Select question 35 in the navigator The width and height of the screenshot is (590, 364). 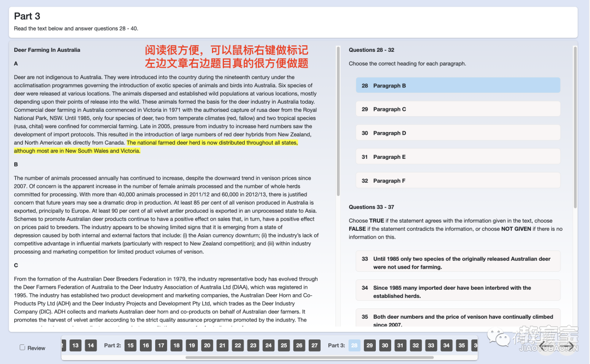click(462, 345)
